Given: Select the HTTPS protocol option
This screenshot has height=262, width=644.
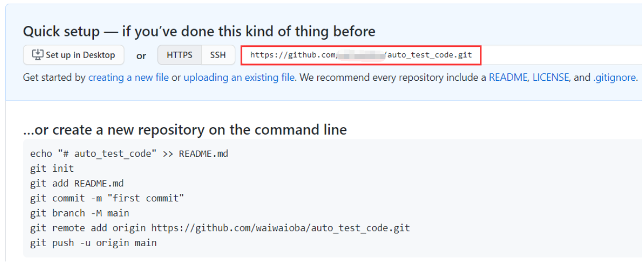Looking at the screenshot, I should (x=179, y=55).
